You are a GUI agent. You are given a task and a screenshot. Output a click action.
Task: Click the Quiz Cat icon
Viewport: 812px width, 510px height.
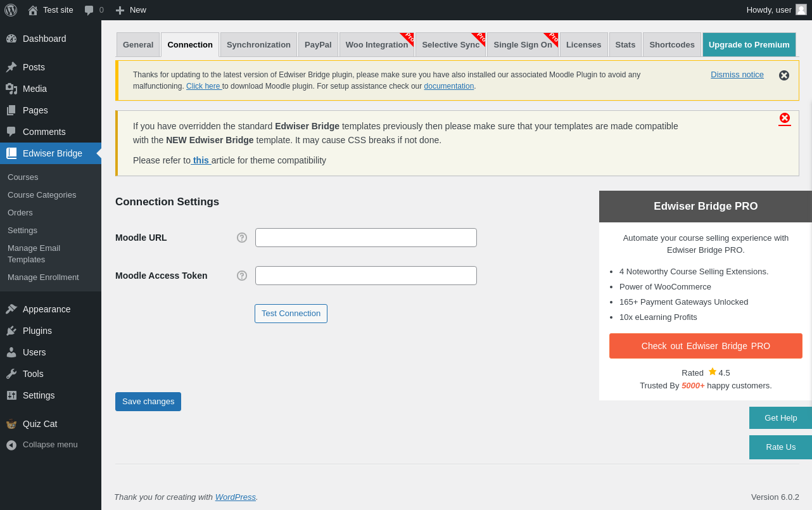pyautogui.click(x=11, y=424)
